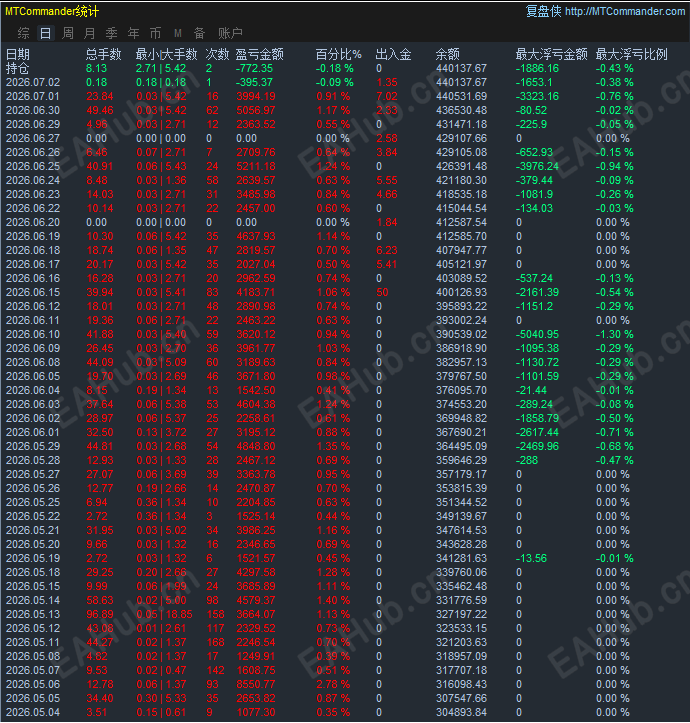Screen dimensions: 690x723
Task: Click the 5211.18 profit amount
Action: point(256,166)
